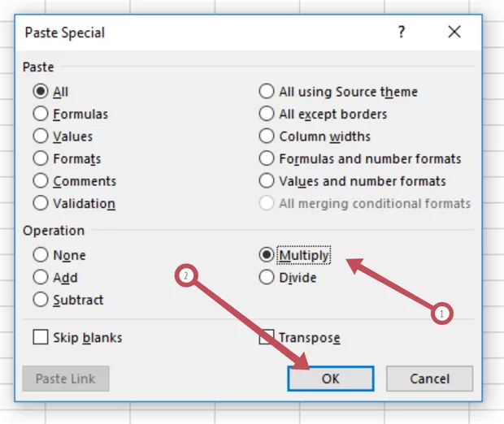
Task: Select the Subtract operation
Action: click(x=41, y=300)
